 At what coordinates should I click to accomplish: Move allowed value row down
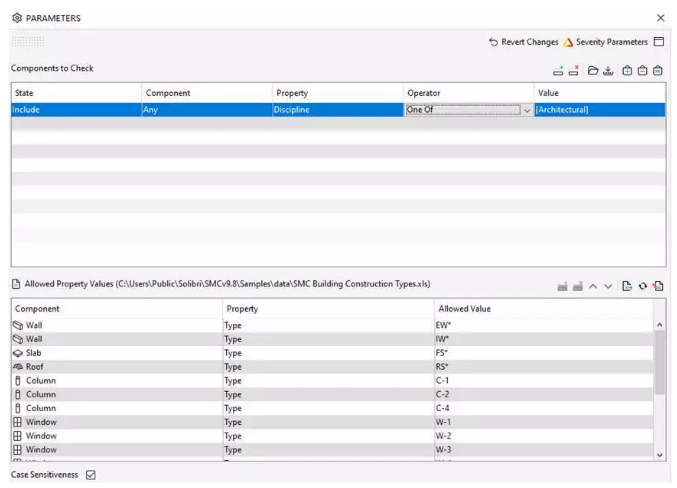pyautogui.click(x=608, y=286)
